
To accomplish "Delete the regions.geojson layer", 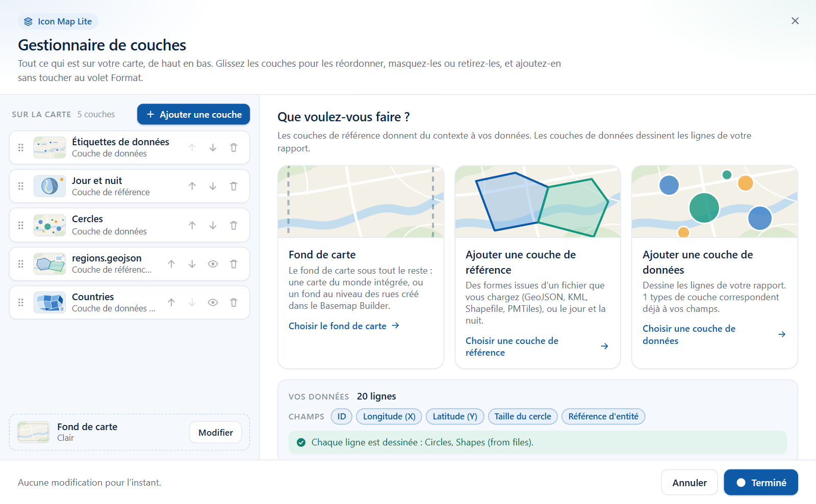I will coord(234,264).
